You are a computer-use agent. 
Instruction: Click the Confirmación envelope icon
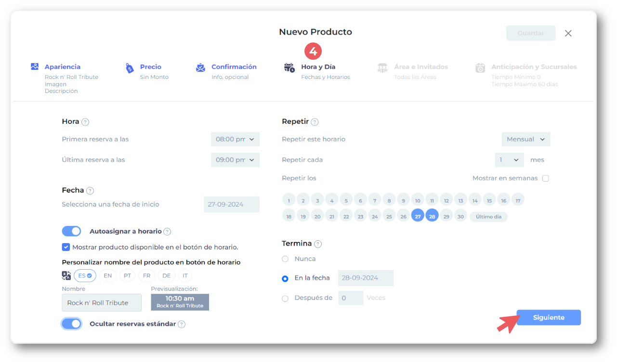[x=200, y=67]
